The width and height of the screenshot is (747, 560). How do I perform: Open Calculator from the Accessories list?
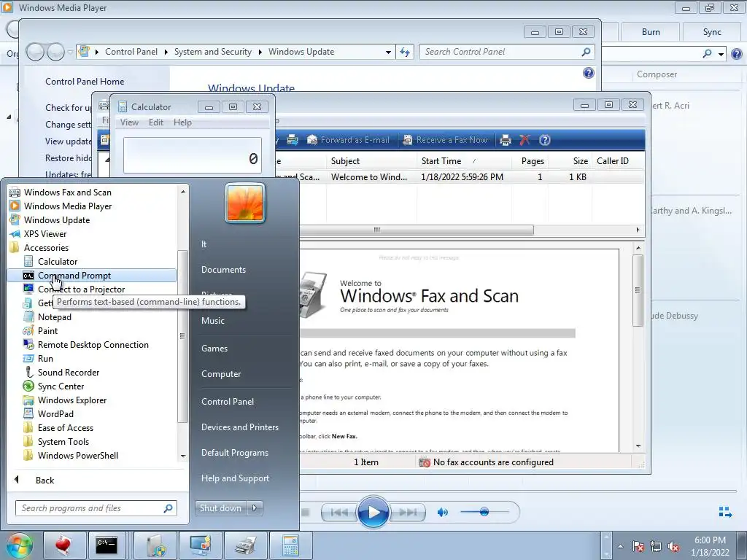pyautogui.click(x=57, y=262)
